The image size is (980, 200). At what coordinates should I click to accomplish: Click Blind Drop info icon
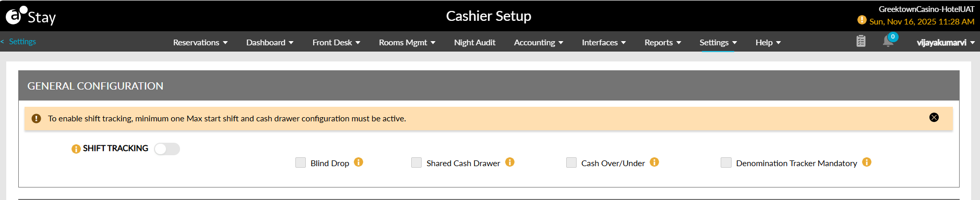click(358, 162)
